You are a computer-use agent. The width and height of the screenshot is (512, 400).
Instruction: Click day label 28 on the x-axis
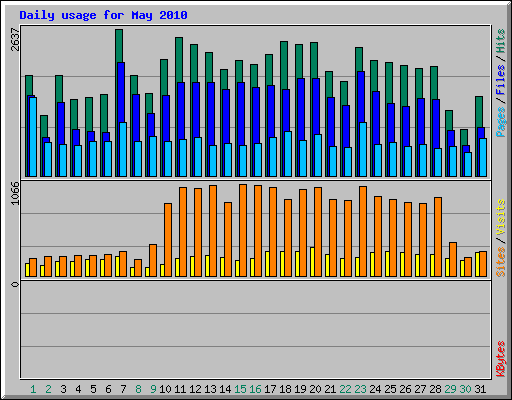click(435, 389)
